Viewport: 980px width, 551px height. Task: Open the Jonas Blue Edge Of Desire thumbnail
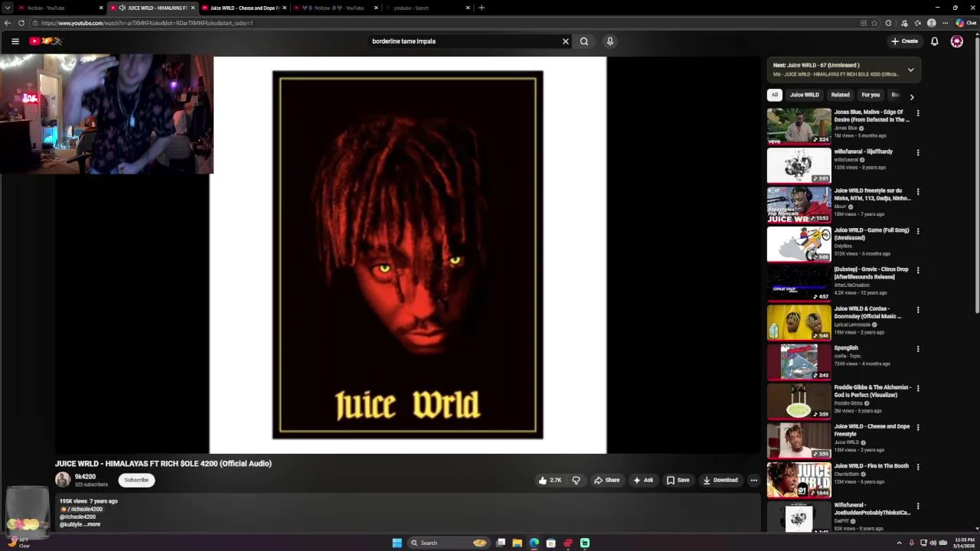[x=799, y=126]
